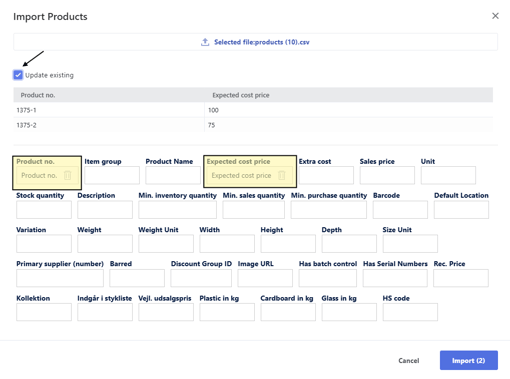Select the Weight mapping field

(x=105, y=244)
